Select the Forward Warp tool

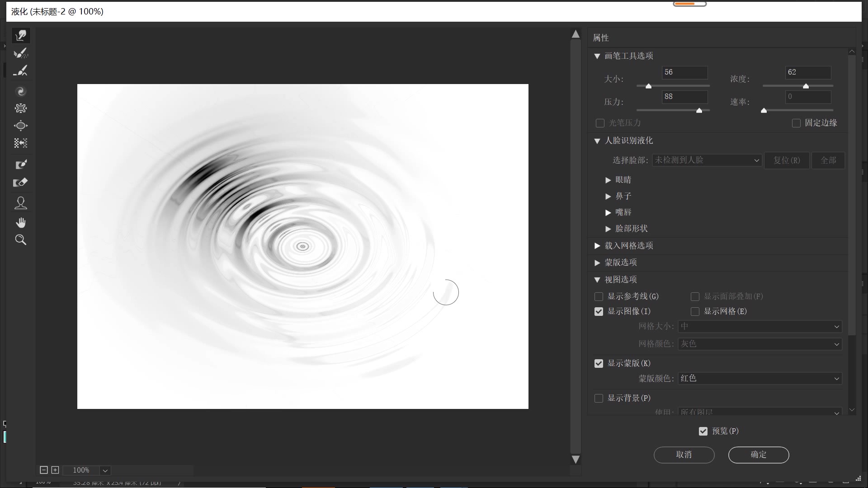[x=21, y=36]
